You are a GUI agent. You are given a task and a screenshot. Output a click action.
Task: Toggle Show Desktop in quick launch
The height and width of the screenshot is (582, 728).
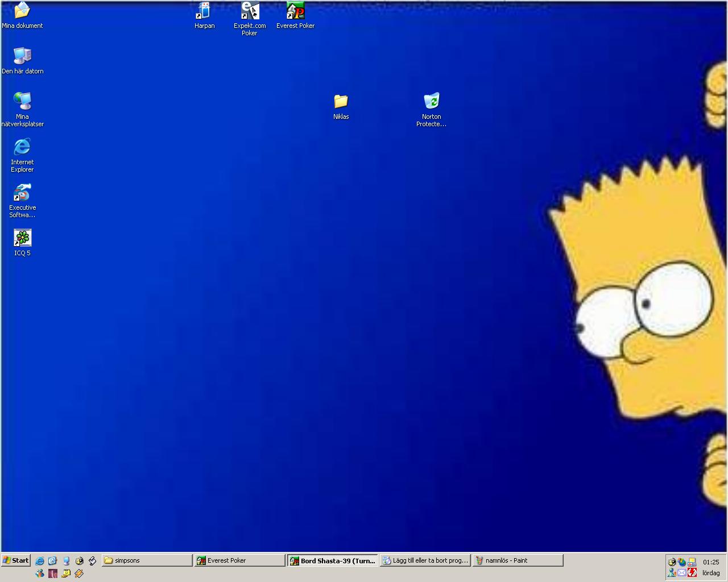coord(52,560)
